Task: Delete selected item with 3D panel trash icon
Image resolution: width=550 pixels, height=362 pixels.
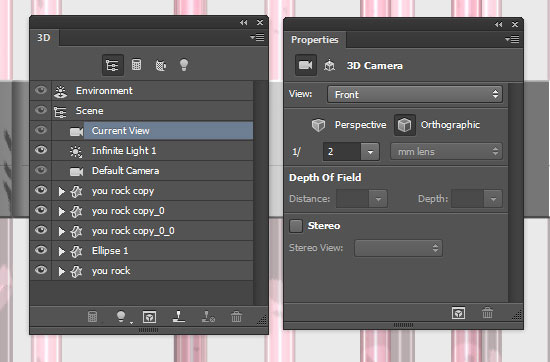Action: tap(236, 317)
